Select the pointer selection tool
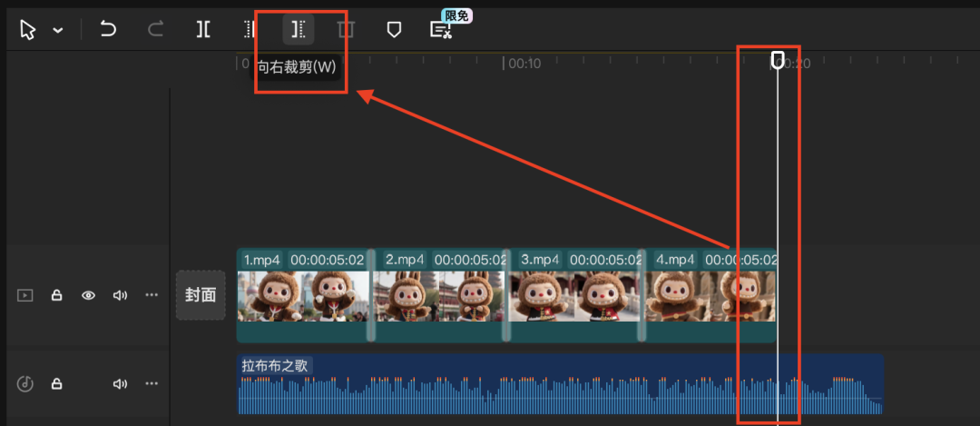Viewport: 980px width, 426px height. [x=28, y=30]
